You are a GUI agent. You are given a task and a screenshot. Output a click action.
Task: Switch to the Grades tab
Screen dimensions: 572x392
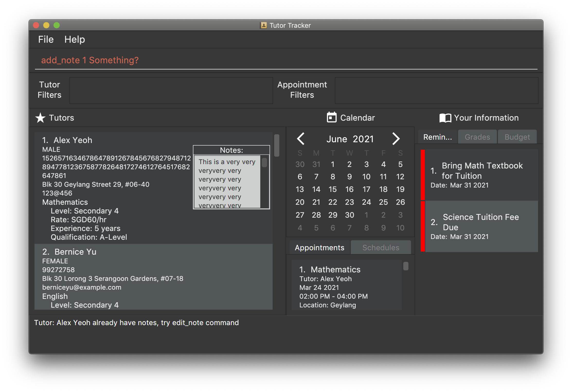(x=477, y=137)
